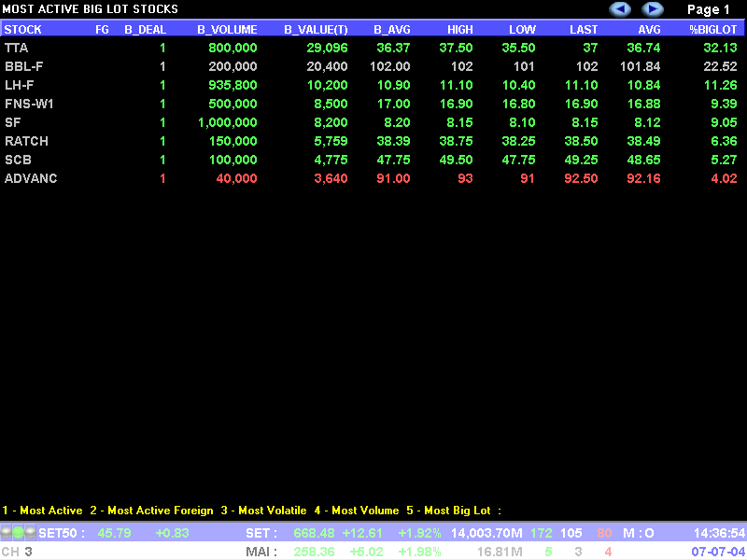Image resolution: width=747 pixels, height=560 pixels.
Task: Click RATCH big lot average 38.39
Action: [393, 141]
